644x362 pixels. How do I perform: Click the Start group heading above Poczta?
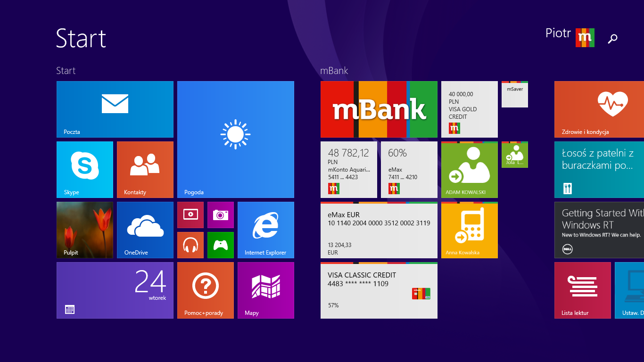[66, 71]
